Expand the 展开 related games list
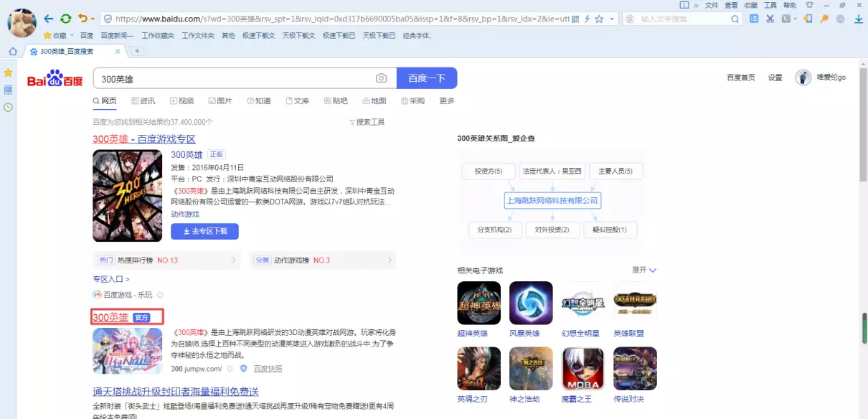 644,270
